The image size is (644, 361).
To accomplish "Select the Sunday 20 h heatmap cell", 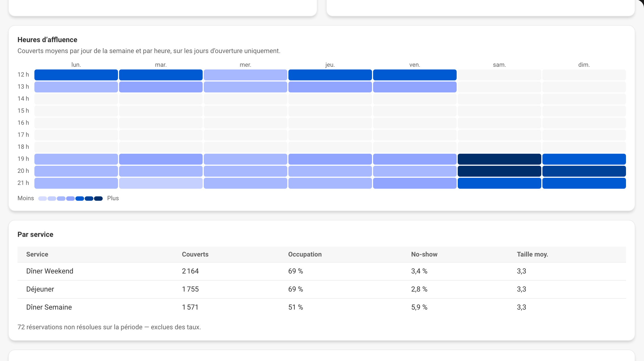I will pyautogui.click(x=584, y=171).
